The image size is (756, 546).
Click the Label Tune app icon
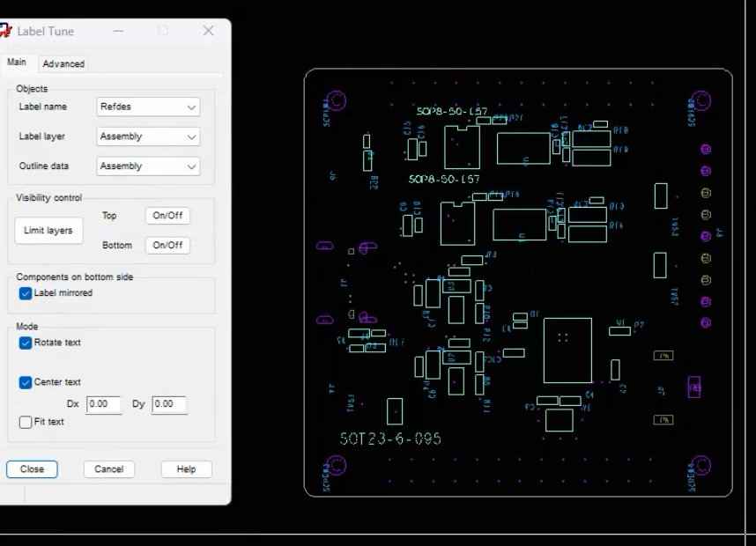click(5, 30)
